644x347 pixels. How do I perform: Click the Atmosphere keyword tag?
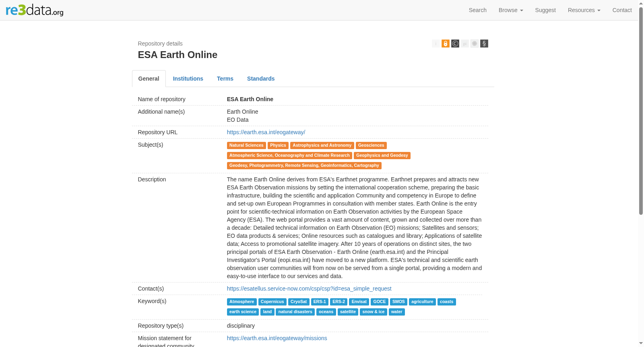[x=242, y=302]
